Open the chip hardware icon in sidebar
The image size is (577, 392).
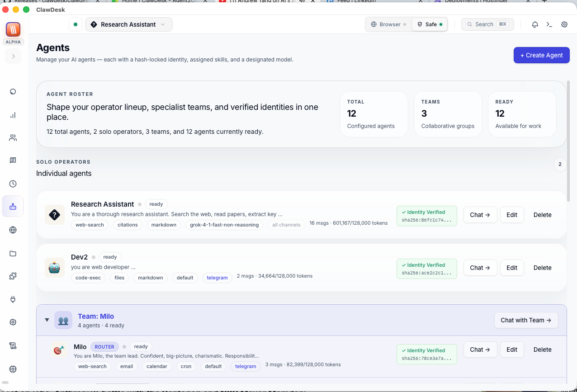click(13, 369)
